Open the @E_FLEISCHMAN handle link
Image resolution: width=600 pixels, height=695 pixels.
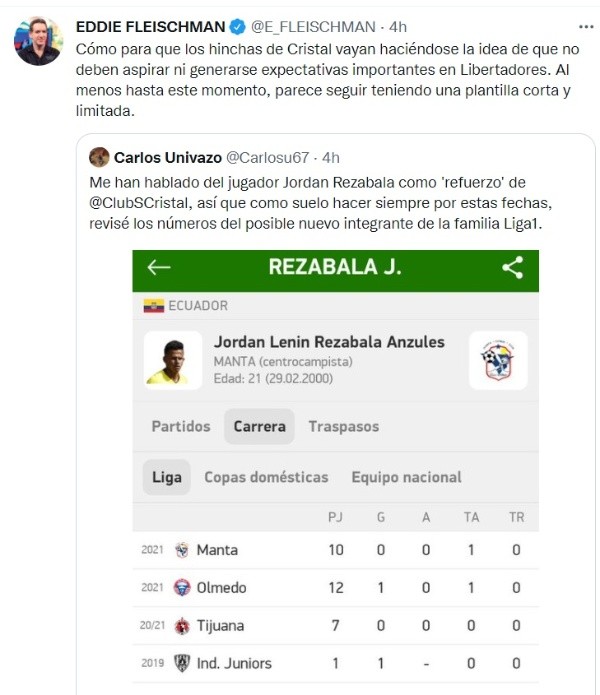[x=311, y=27]
